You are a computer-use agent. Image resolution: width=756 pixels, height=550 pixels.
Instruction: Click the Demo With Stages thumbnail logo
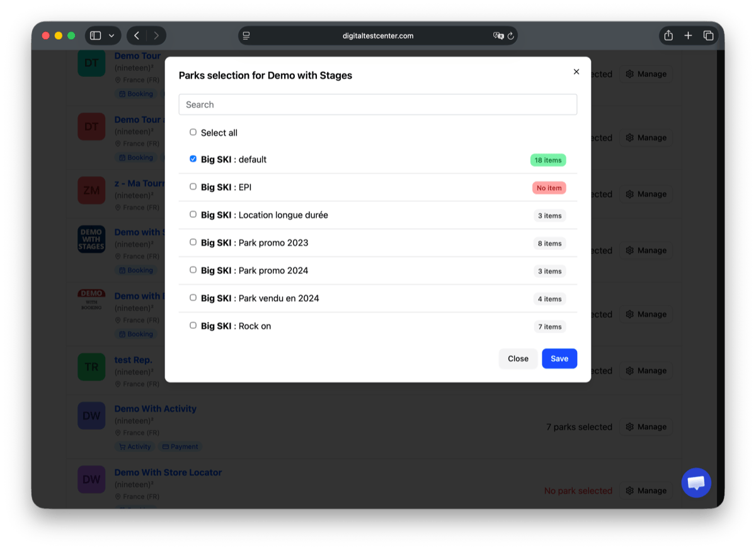pyautogui.click(x=91, y=239)
